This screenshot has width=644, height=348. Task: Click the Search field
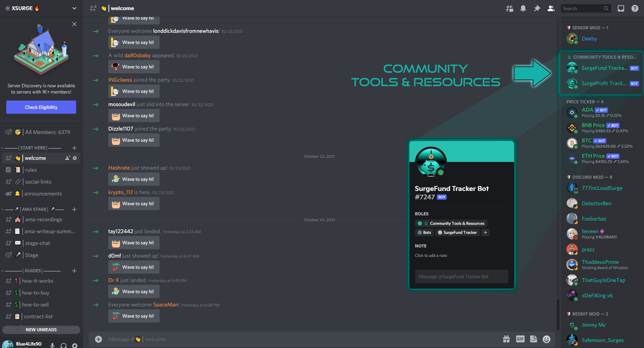pyautogui.click(x=586, y=8)
